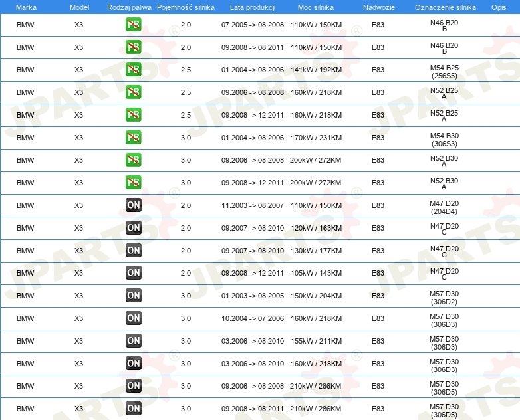Viewport: 520px width, 420px height.
Task: Select date range 01.2004 -> 08.2006 in 2.5 row
Action: pos(253,70)
